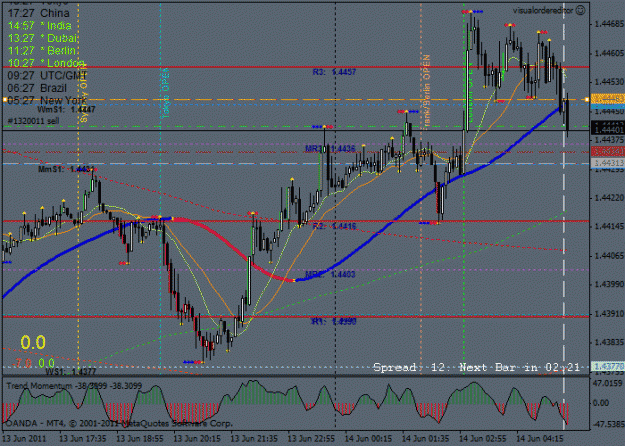625x446 pixels.
Task: Click the black current price 1.44401 tag
Action: pos(607,130)
